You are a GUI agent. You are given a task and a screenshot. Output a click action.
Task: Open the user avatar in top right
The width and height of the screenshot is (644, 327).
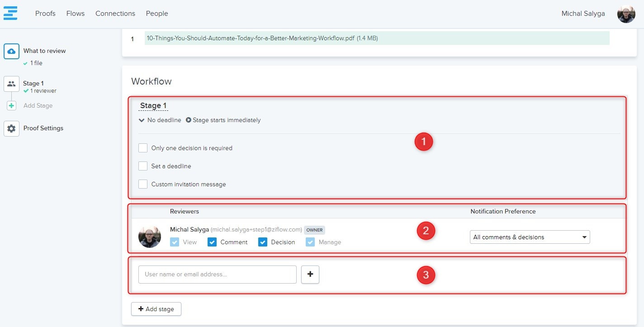(626, 14)
